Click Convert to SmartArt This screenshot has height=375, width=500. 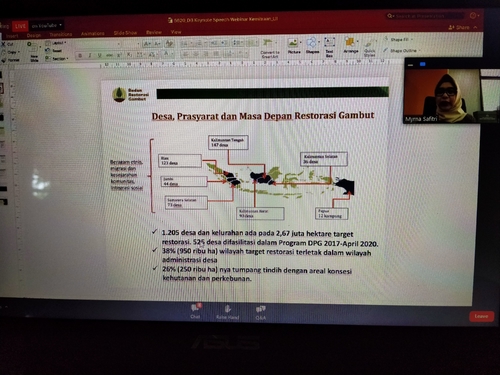(269, 48)
